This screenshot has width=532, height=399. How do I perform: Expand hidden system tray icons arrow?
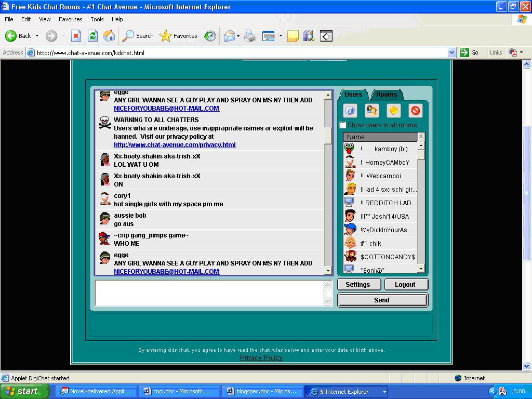493,392
